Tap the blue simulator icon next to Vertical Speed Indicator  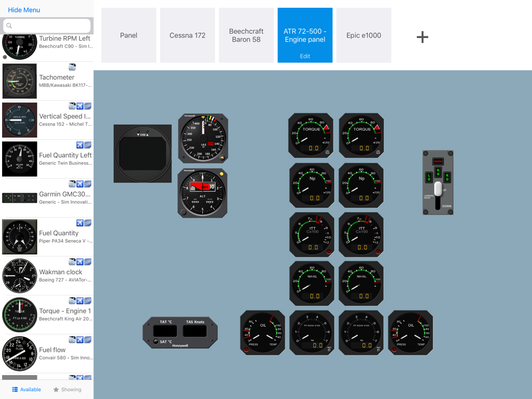pyautogui.click(x=79, y=106)
